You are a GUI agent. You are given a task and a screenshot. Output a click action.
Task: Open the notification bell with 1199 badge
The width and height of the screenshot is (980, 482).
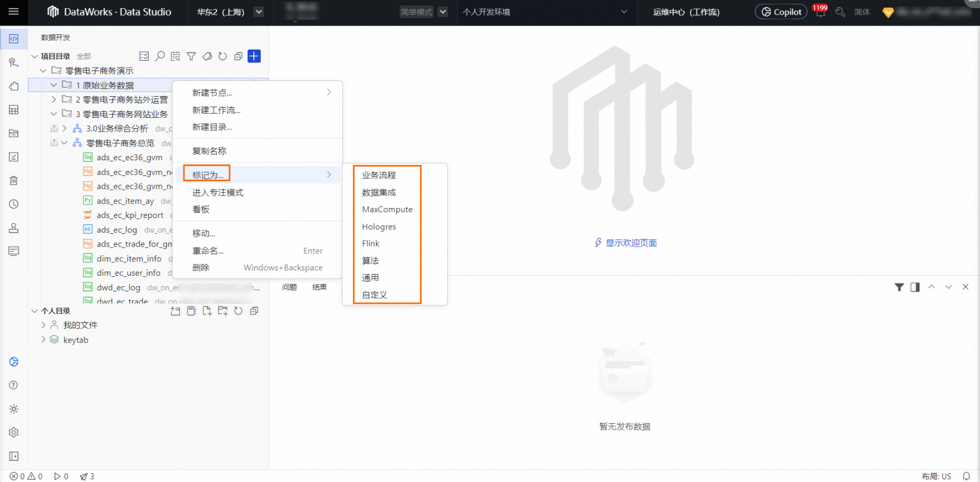pos(820,12)
